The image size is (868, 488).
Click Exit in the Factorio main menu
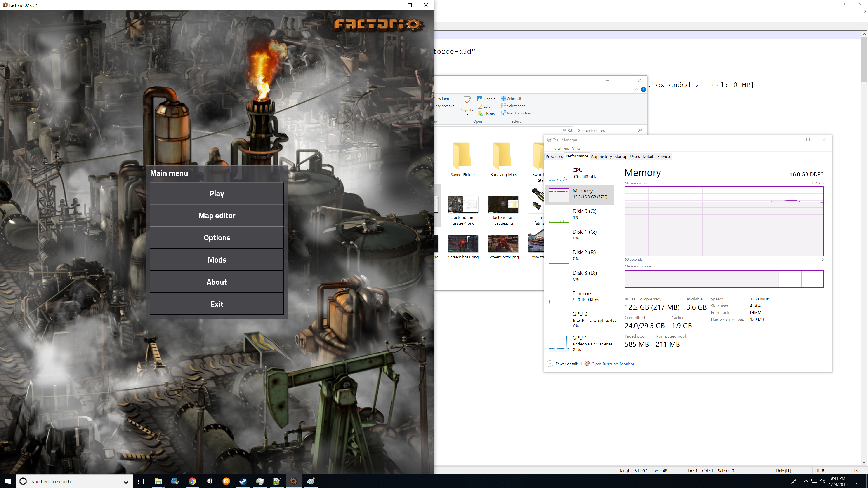pos(217,304)
